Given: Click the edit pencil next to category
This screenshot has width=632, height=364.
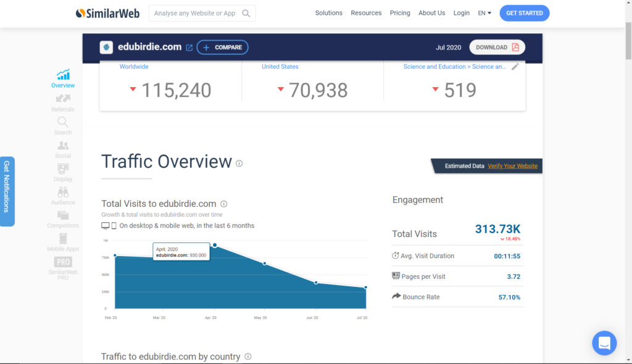Looking at the screenshot, I should 515,67.
